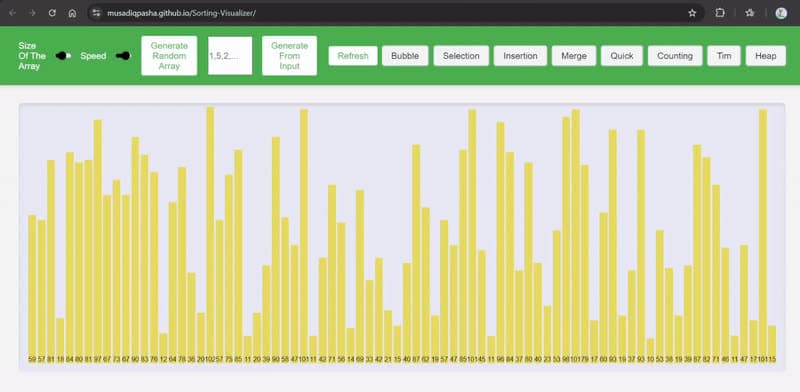Start the Bubble sort
This screenshot has height=392, width=800.
point(405,56)
